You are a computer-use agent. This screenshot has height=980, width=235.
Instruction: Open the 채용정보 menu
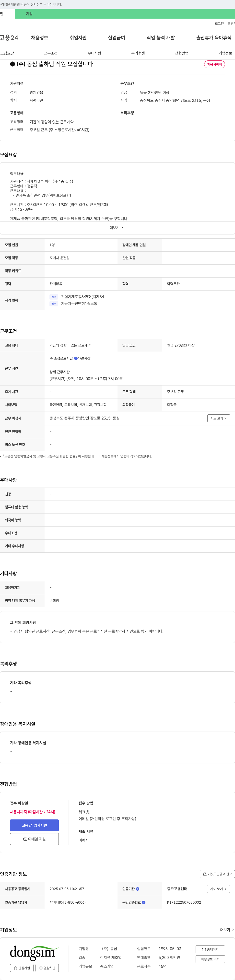tap(40, 38)
